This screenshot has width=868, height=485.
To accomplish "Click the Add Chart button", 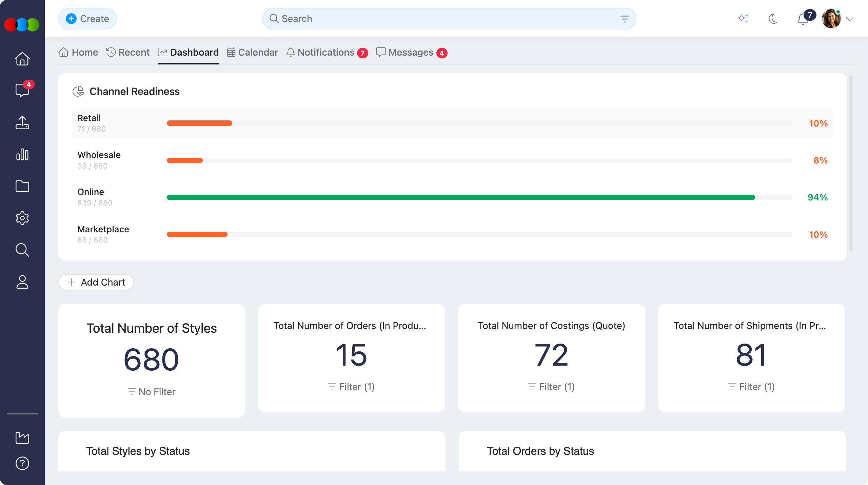I will click(96, 282).
